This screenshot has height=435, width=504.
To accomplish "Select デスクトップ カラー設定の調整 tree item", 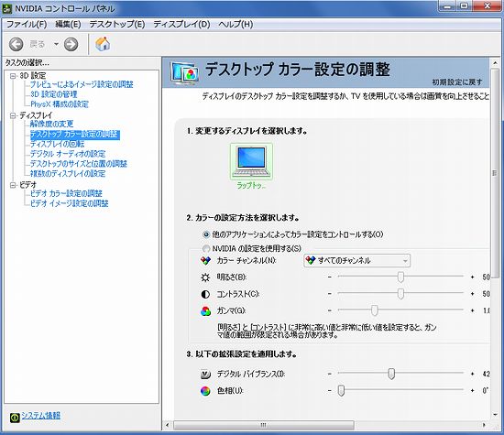I will click(x=75, y=135).
